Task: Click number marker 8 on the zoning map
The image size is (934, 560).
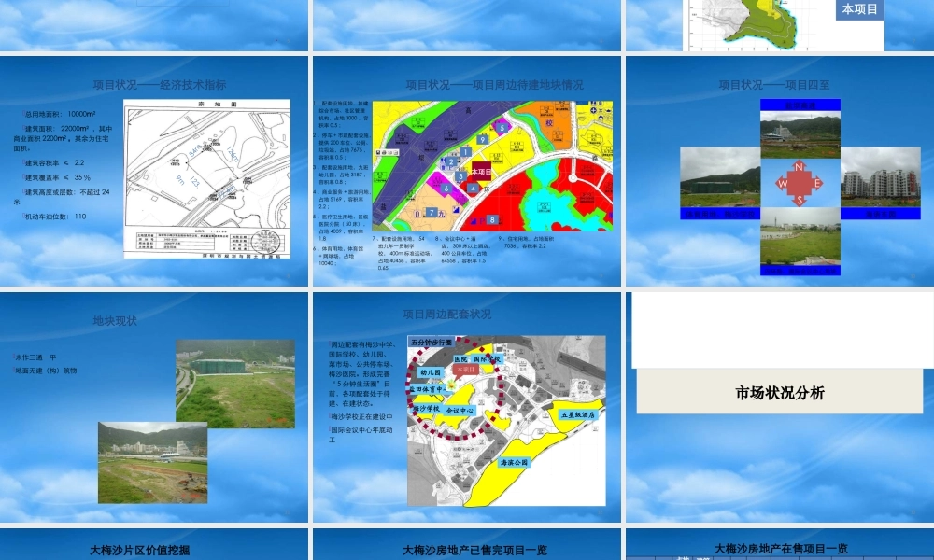Action: (492, 219)
